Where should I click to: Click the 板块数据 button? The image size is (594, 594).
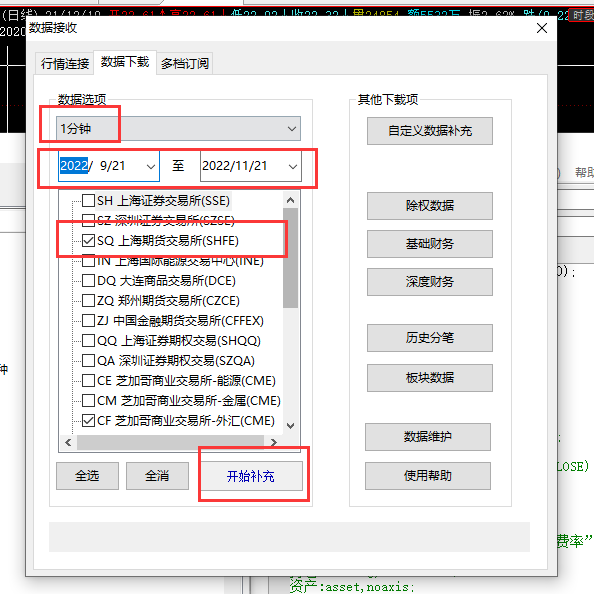tap(430, 378)
